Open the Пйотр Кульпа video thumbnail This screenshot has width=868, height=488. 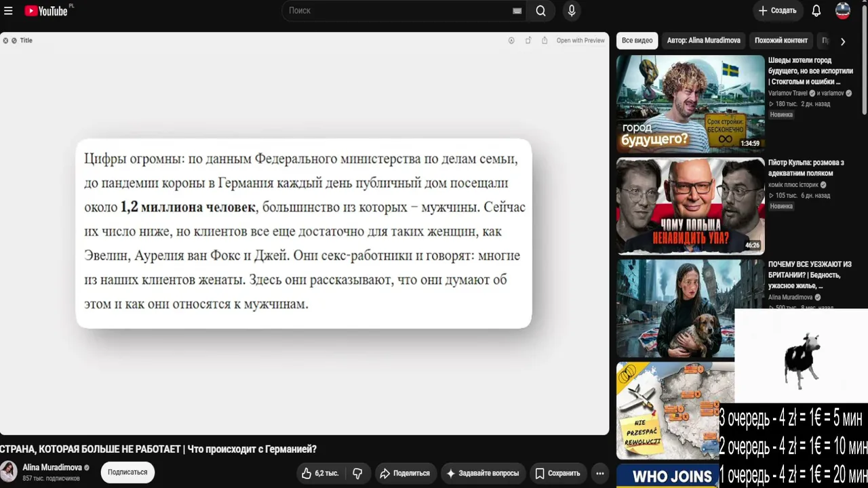tap(690, 206)
